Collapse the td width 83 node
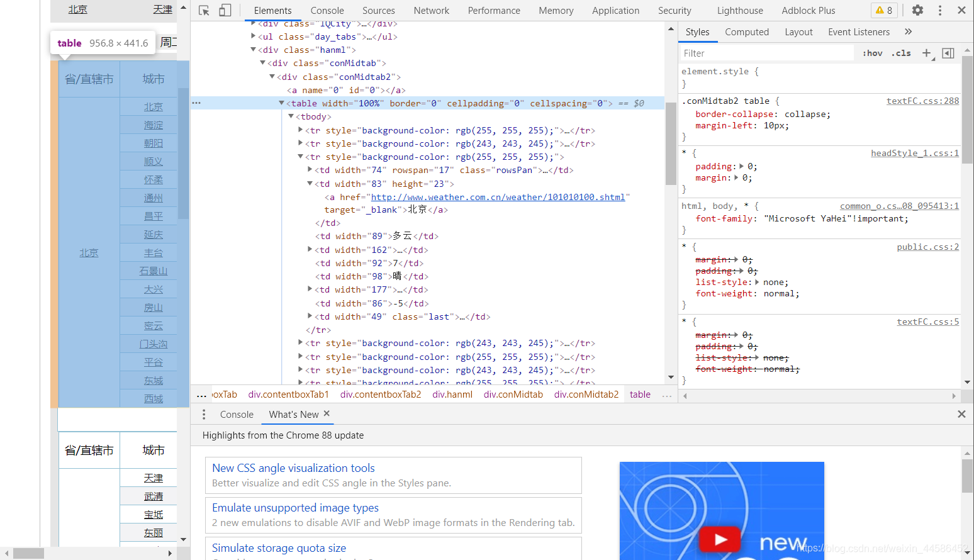 coord(310,184)
